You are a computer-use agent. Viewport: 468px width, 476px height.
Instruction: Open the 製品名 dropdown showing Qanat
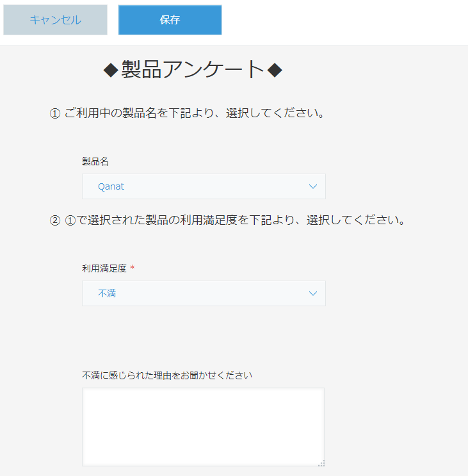pyautogui.click(x=204, y=186)
